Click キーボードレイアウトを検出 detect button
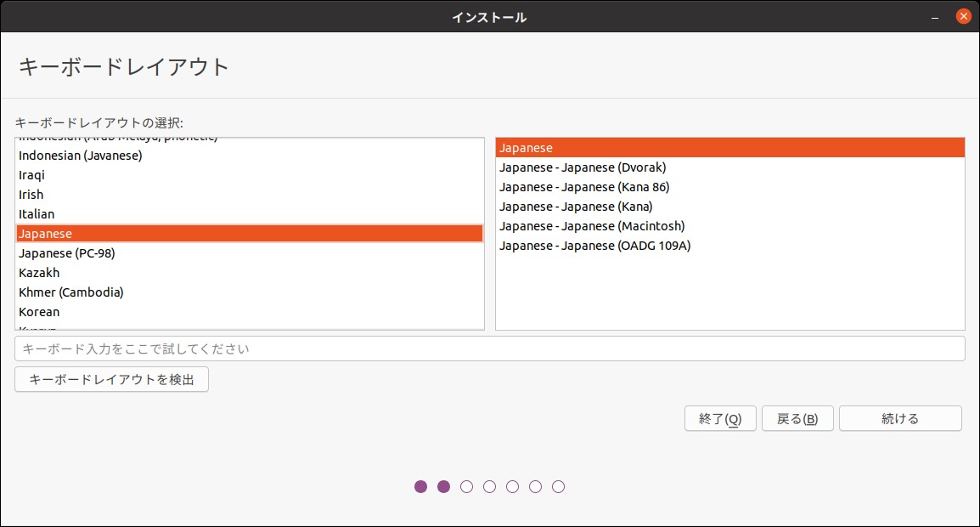 112,379
